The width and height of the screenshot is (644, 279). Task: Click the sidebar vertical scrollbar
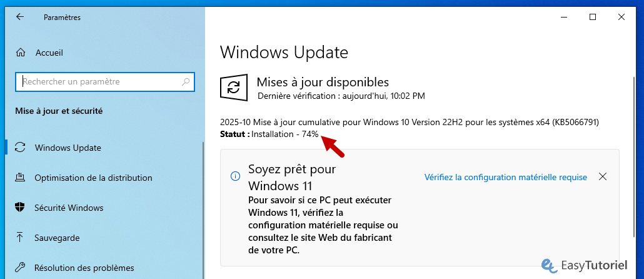[x=202, y=206]
